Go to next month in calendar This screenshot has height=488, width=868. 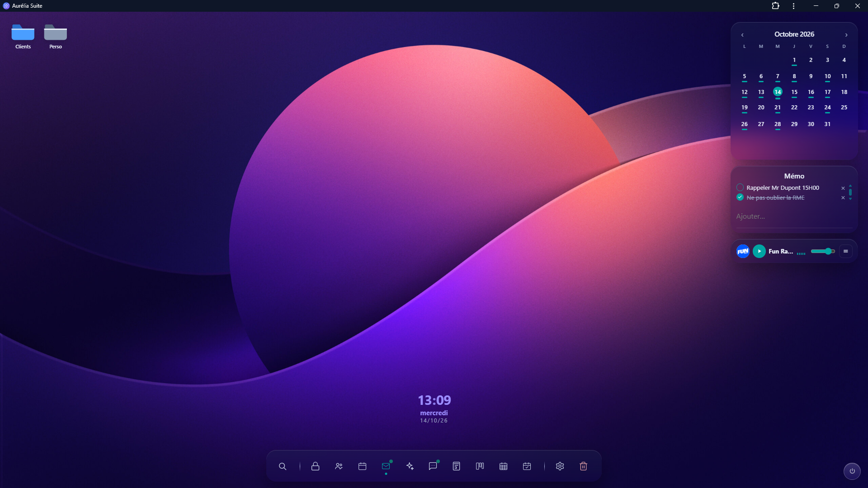846,35
